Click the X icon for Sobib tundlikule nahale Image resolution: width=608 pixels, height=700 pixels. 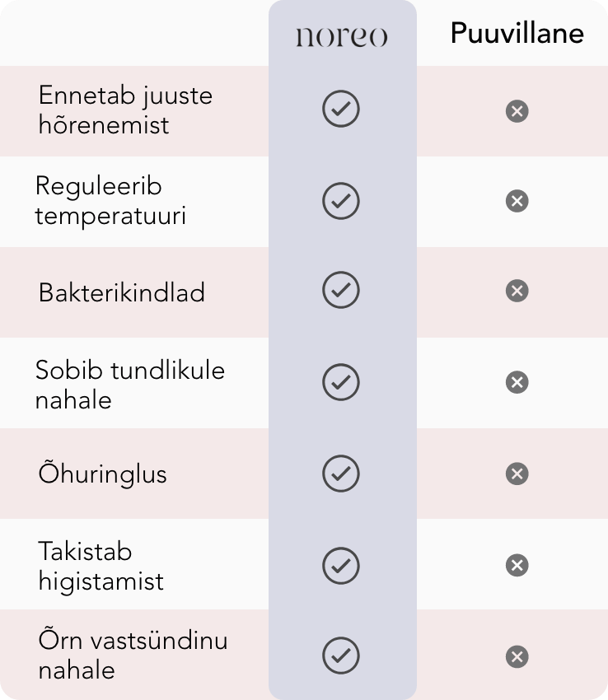tap(517, 382)
